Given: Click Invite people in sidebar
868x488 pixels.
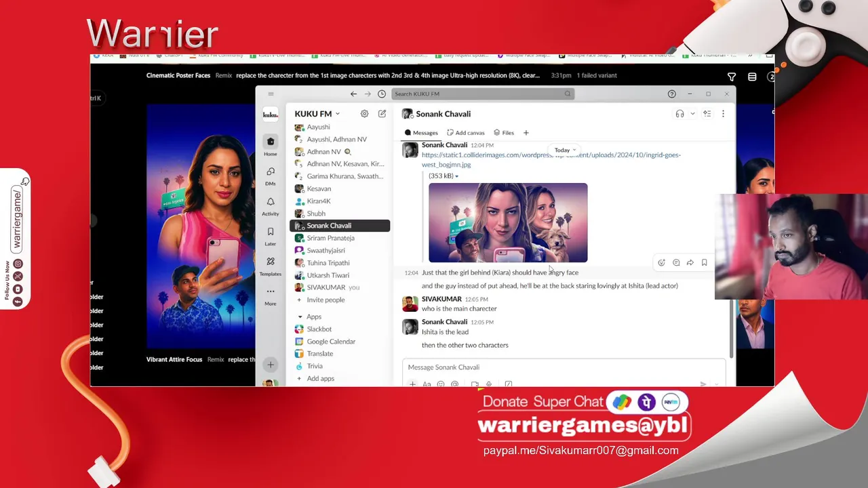Looking at the screenshot, I should 325,300.
